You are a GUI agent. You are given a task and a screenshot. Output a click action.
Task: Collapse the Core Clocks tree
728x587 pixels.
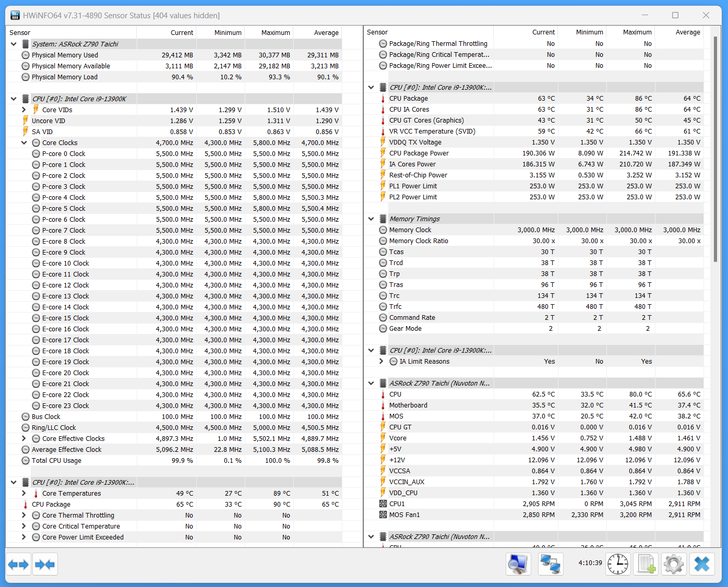[x=24, y=143]
